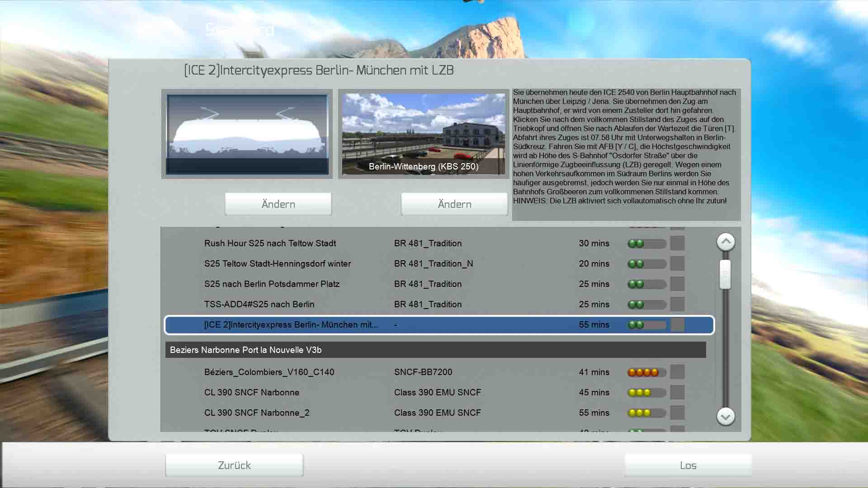Click the scroll up arrow button

[x=726, y=242]
